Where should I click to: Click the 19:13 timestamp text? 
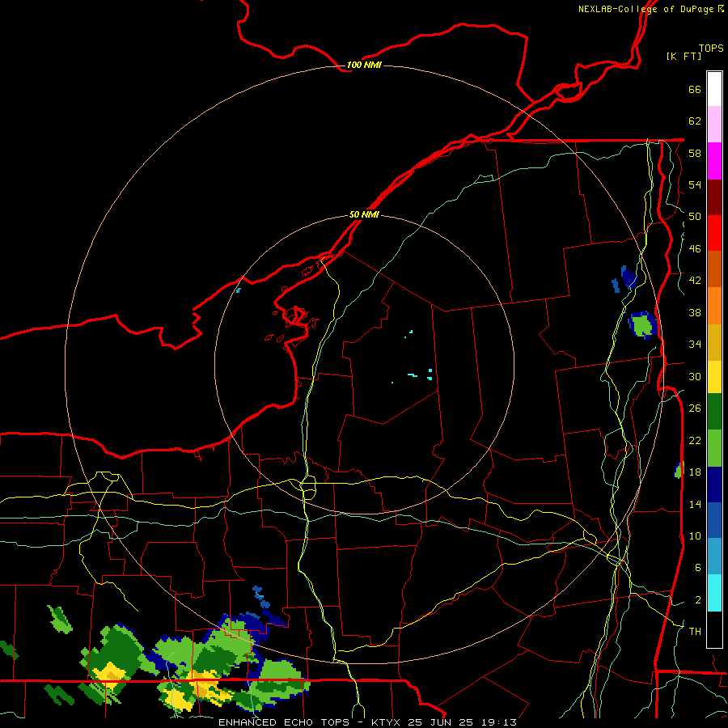(500, 722)
